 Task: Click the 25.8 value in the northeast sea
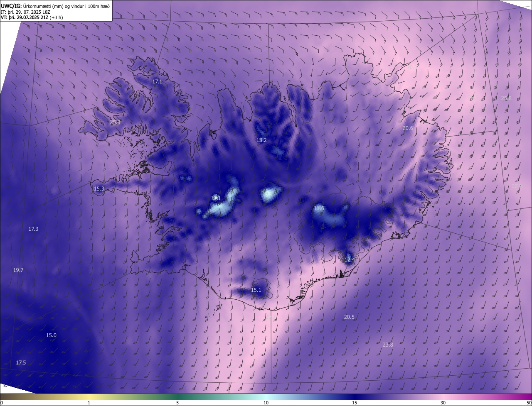click(x=506, y=98)
